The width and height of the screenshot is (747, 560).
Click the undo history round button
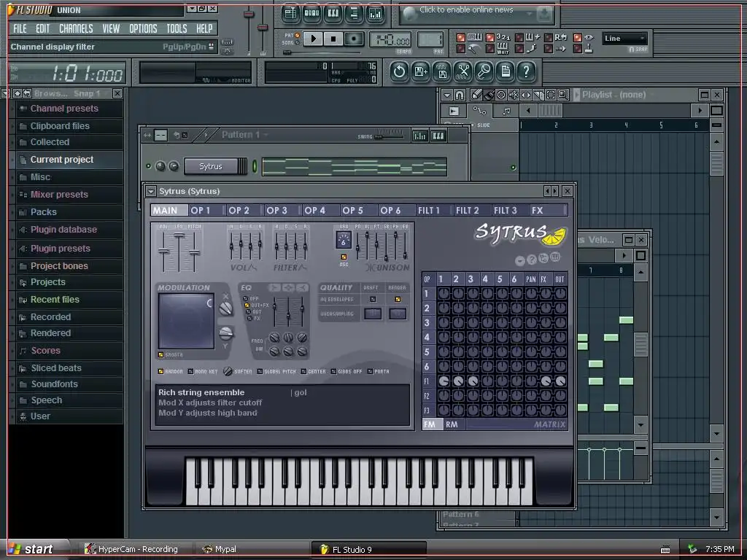pos(399,72)
